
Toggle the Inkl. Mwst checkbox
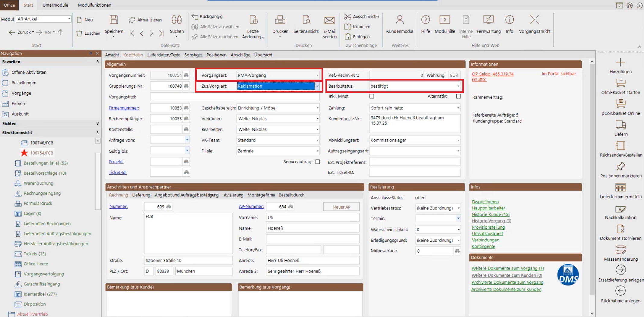point(372,96)
